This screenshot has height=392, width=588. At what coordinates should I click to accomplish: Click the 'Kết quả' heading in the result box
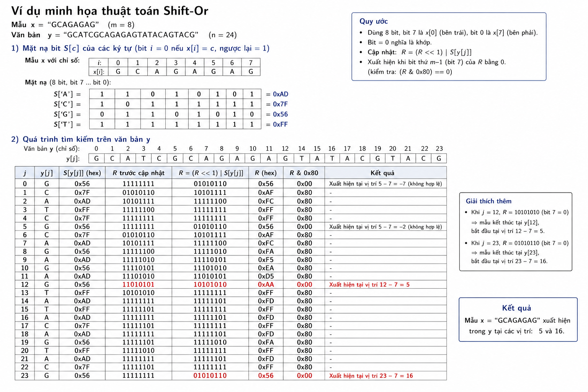(x=516, y=308)
